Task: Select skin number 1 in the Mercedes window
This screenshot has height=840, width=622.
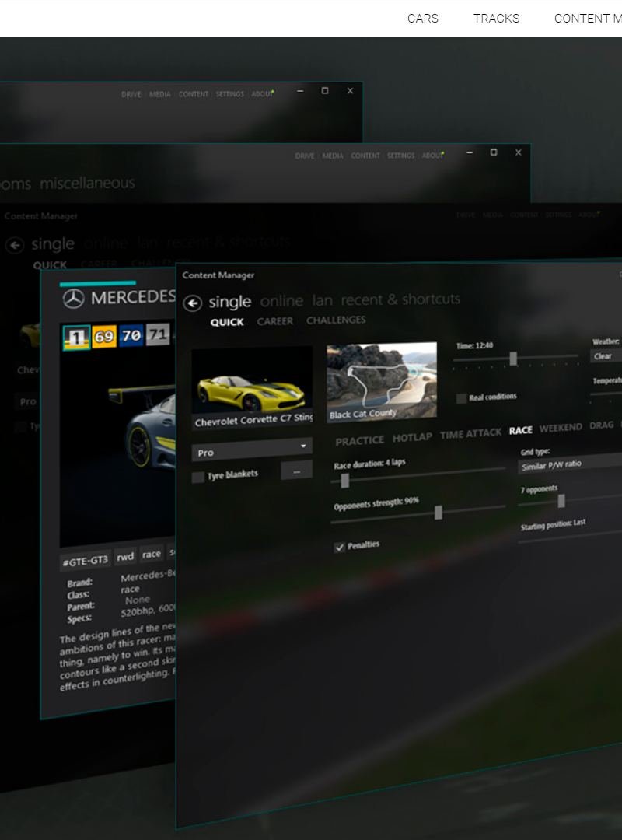Action: click(76, 338)
